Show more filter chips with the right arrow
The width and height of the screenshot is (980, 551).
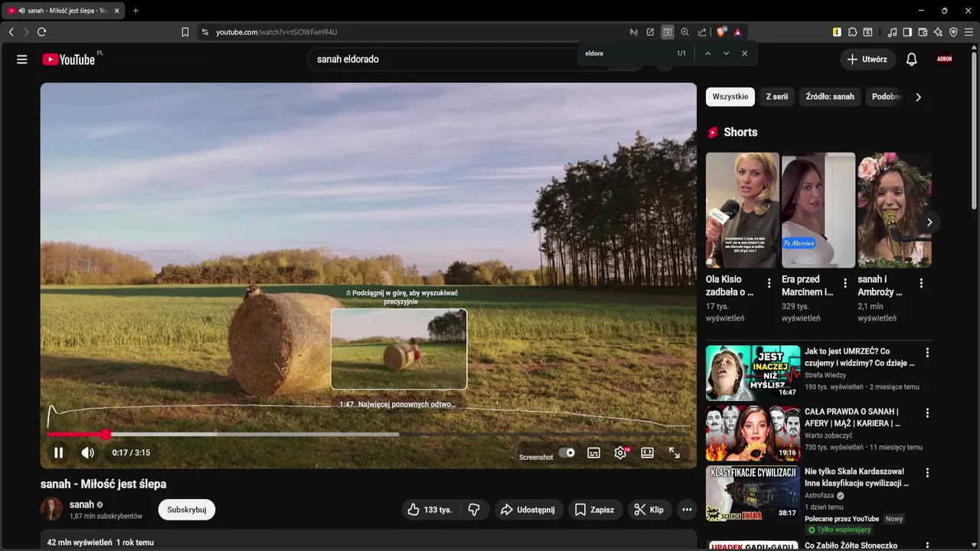[919, 97]
